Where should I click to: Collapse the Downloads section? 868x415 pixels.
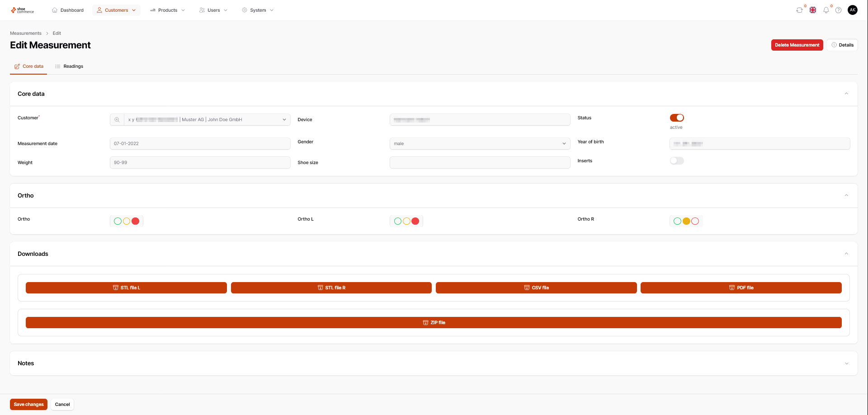click(x=846, y=254)
